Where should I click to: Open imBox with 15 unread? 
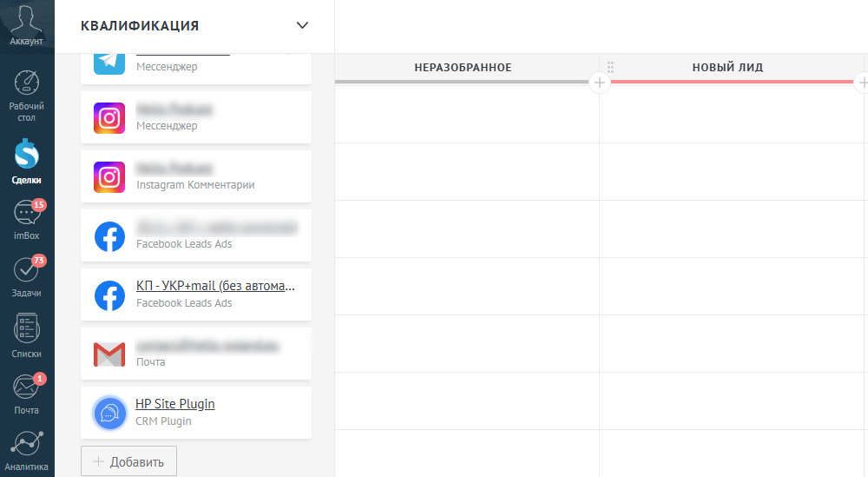[26, 220]
